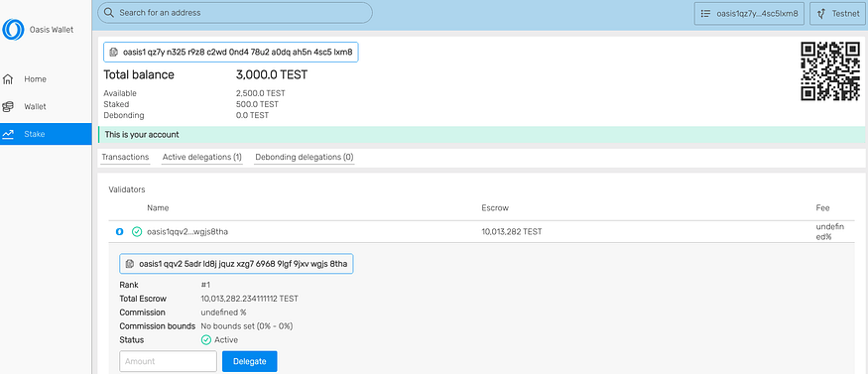Switch to Active delegations (1) tab

(x=202, y=157)
